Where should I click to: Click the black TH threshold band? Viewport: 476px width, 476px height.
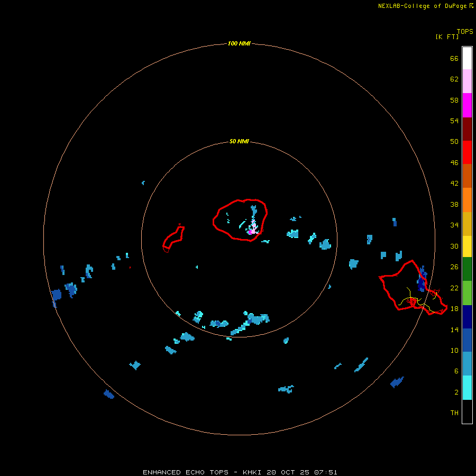pos(467,411)
